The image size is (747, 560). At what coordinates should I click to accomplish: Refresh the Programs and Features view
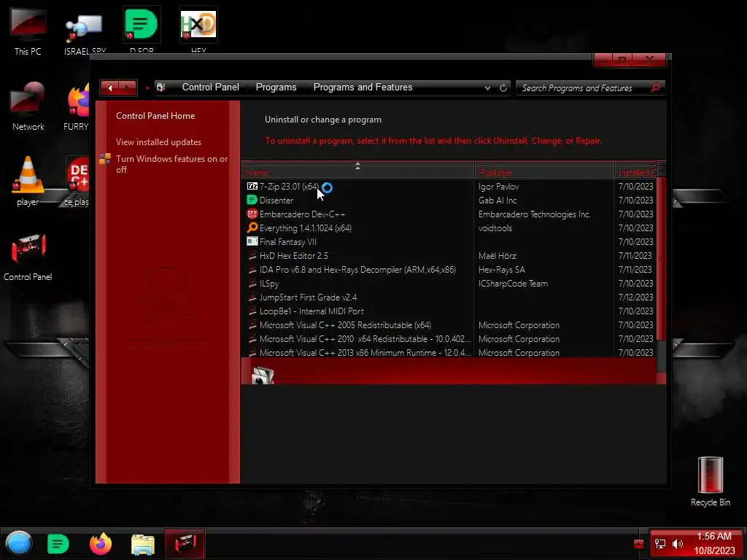coord(503,87)
